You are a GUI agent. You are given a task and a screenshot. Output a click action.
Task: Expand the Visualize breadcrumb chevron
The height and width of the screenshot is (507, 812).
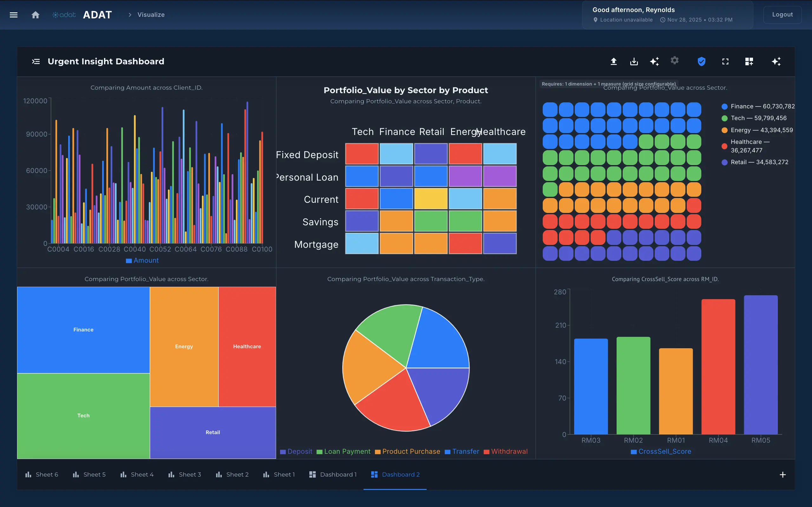tap(130, 15)
